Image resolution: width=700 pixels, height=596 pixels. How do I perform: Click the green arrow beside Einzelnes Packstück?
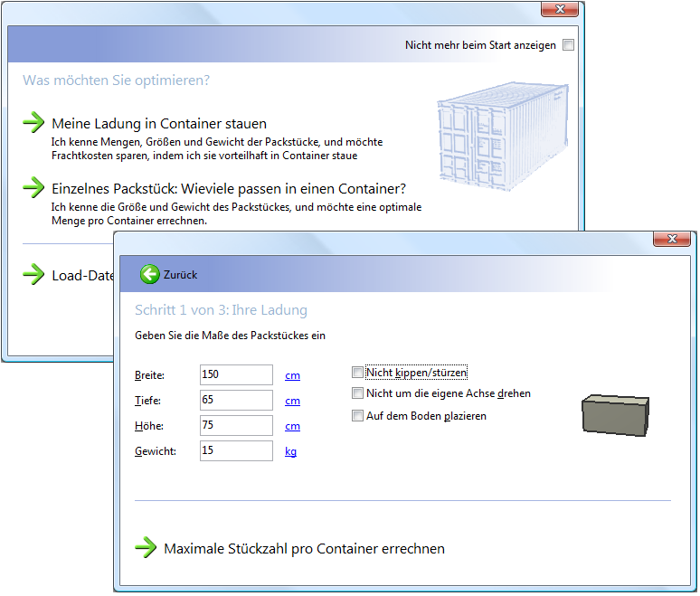coord(33,188)
